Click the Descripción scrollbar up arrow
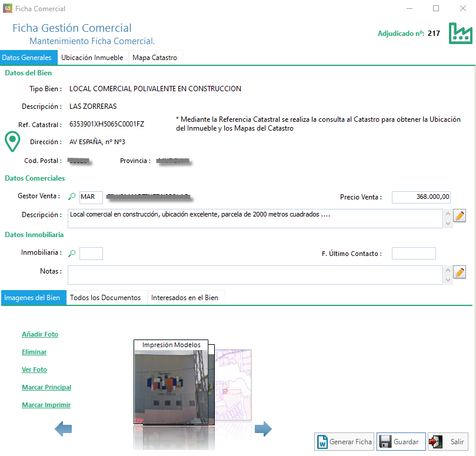 click(x=448, y=214)
